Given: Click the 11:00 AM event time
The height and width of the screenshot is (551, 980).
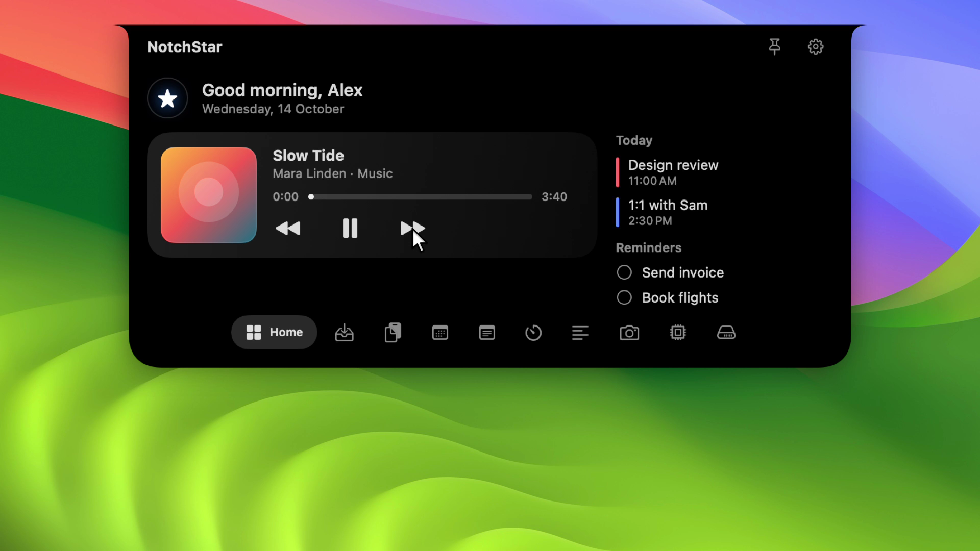Looking at the screenshot, I should point(652,181).
